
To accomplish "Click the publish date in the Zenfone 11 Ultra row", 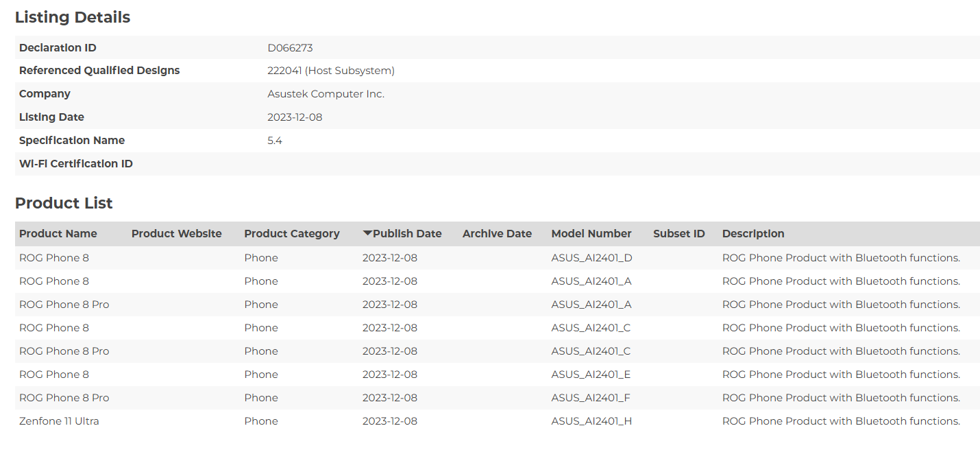I will coord(390,421).
